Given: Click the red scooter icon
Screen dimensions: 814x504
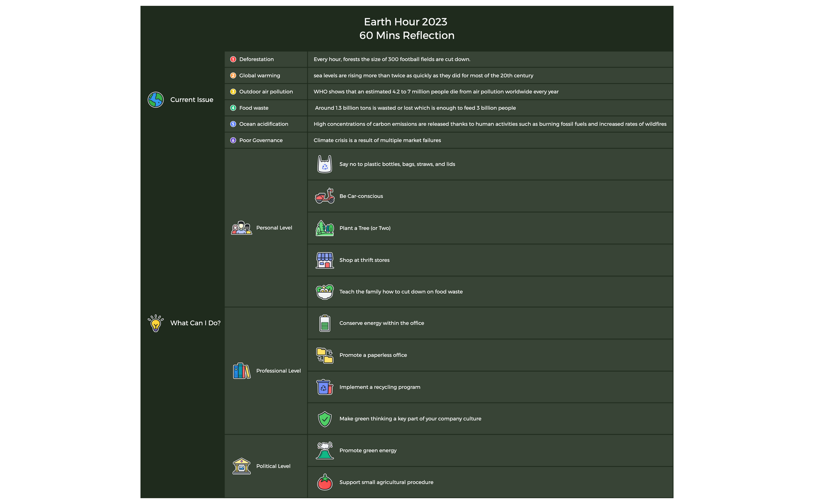Looking at the screenshot, I should [324, 196].
